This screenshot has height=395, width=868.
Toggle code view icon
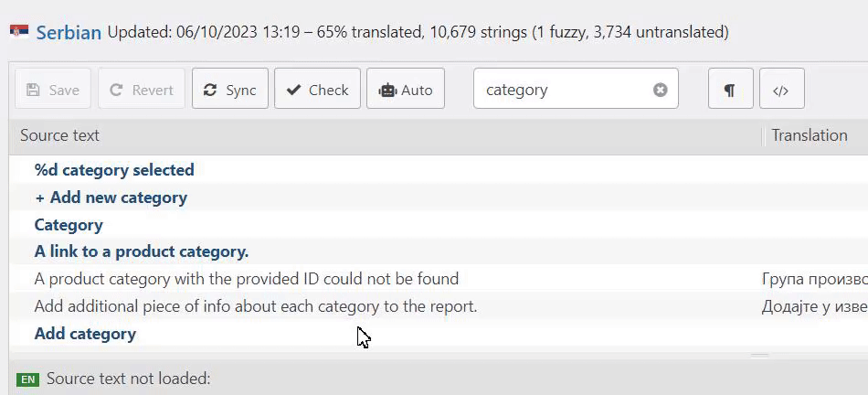[x=781, y=89]
